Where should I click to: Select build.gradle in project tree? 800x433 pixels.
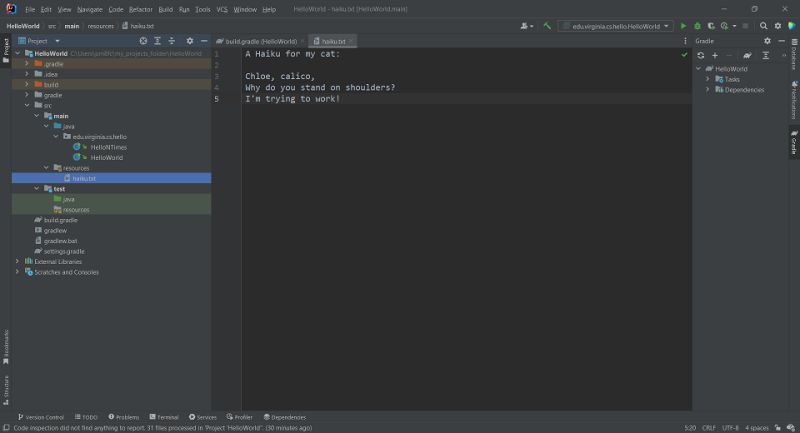[61, 220]
